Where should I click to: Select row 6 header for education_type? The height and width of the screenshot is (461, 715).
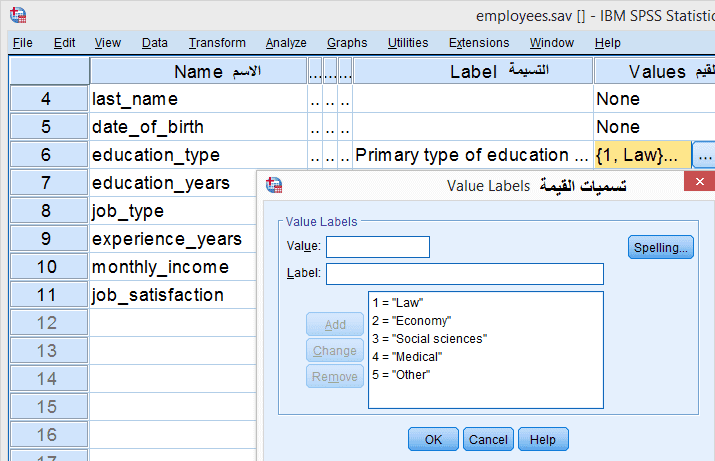pos(48,155)
